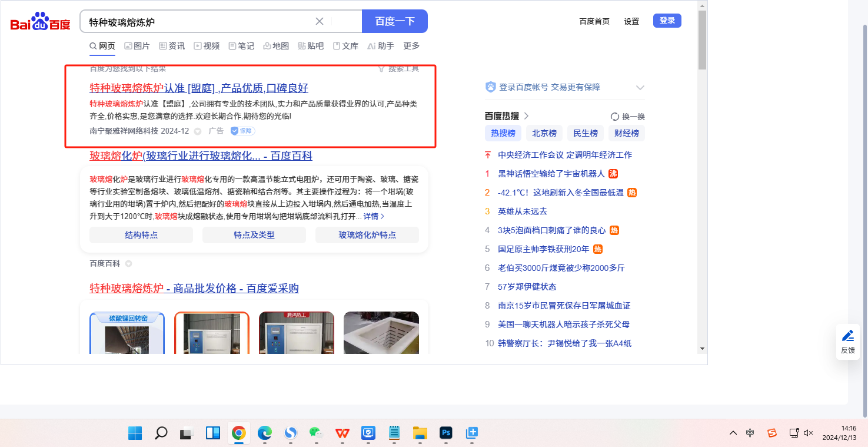The height and width of the screenshot is (447, 868).
Task: Clear the search box with the X icon
Action: (320, 21)
